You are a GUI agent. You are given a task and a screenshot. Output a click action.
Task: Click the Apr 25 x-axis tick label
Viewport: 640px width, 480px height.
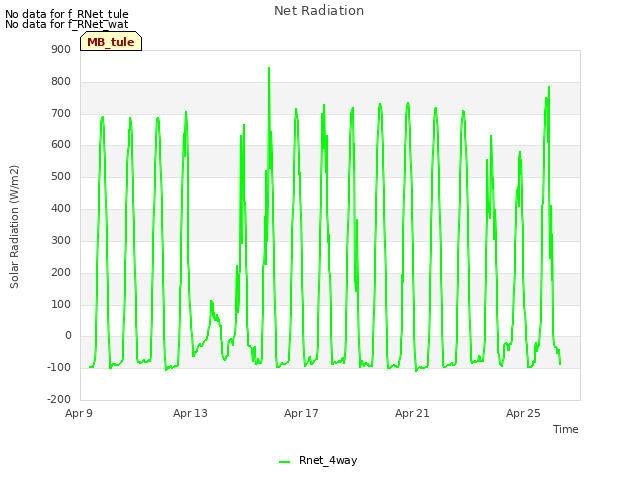point(523,413)
